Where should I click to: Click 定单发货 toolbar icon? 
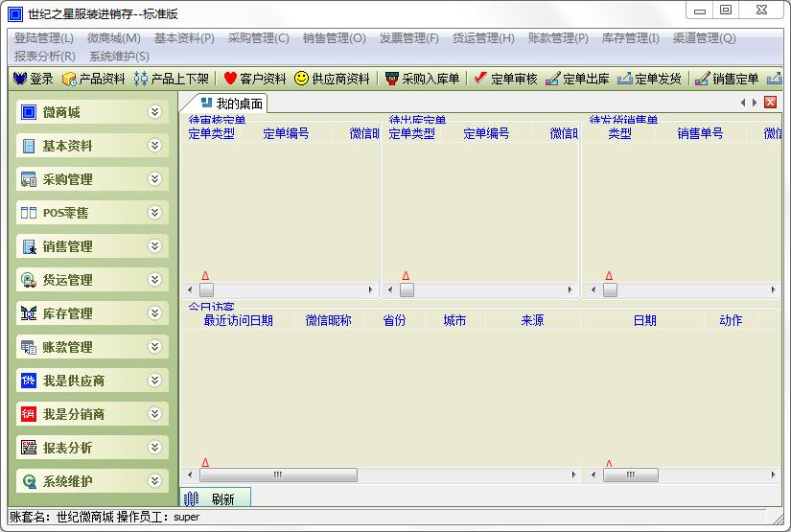pyautogui.click(x=624, y=79)
